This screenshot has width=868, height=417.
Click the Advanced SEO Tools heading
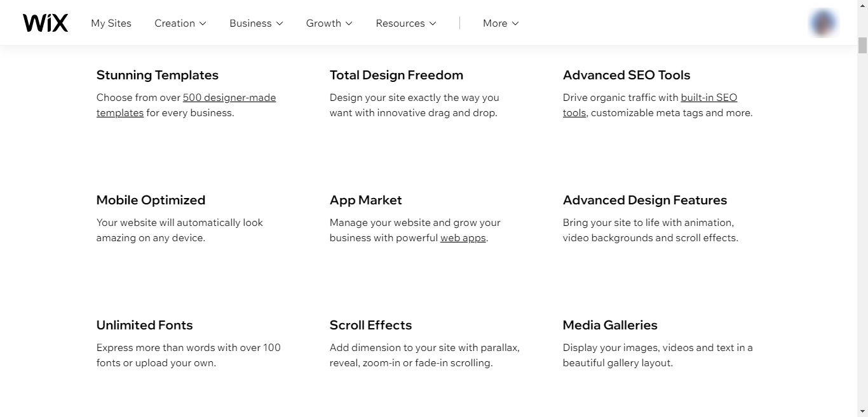coord(627,75)
